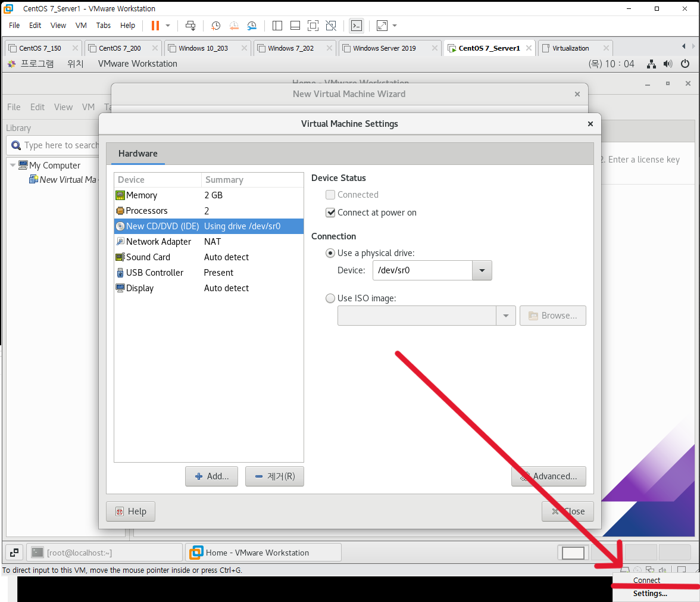The width and height of the screenshot is (700, 602).
Task: Click the Browse... button
Action: pyautogui.click(x=552, y=316)
